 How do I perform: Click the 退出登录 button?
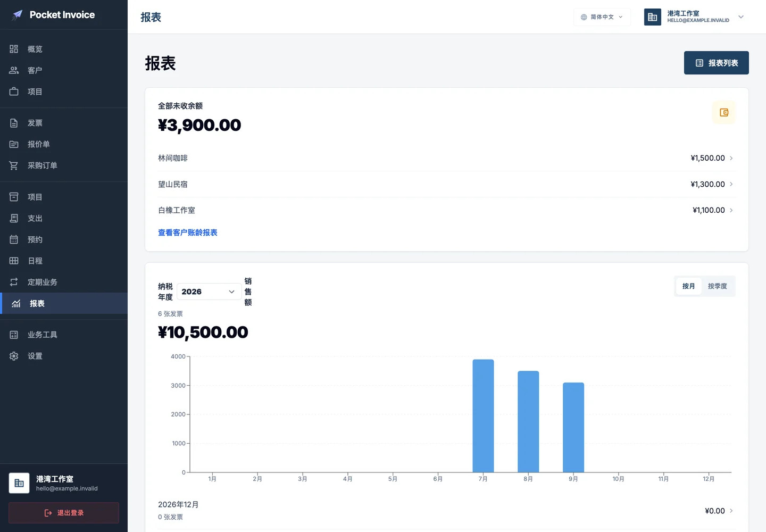point(64,513)
